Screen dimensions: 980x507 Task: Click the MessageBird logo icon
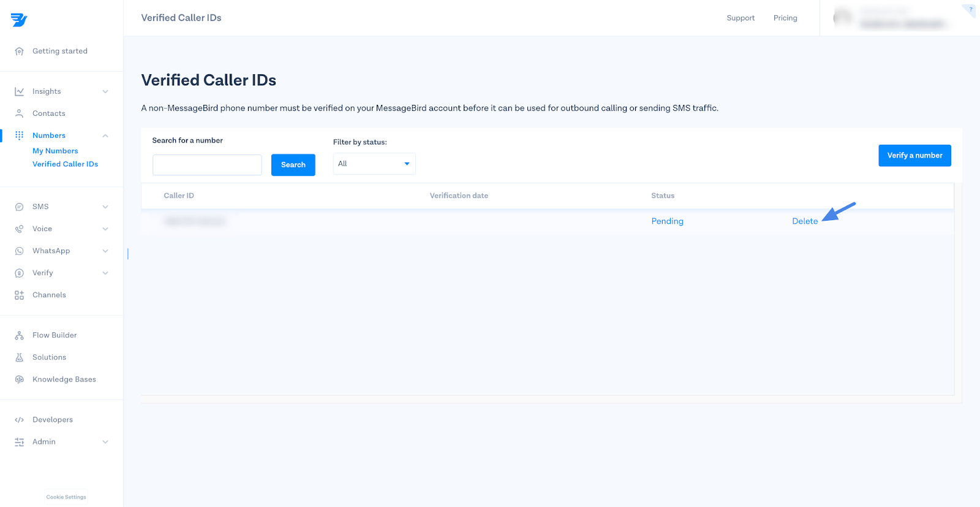point(19,20)
